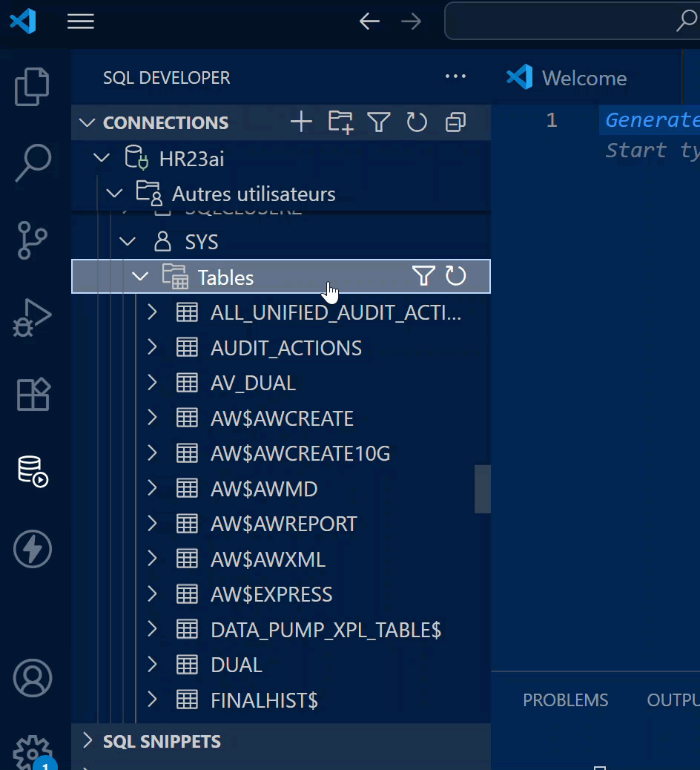Create new connection folder

point(340,122)
